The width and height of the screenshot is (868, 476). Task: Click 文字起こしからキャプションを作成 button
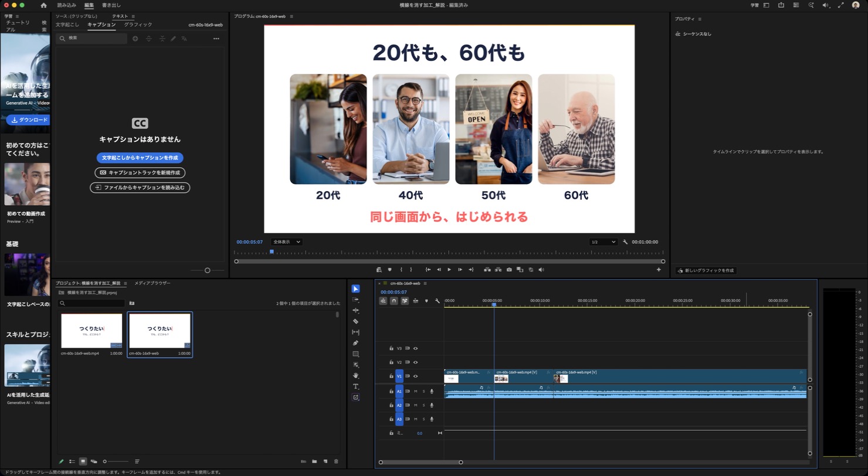[140, 158]
